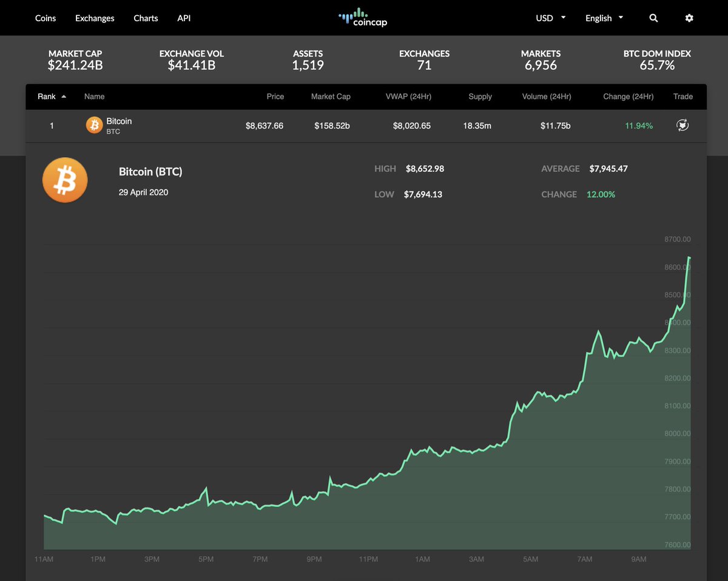This screenshot has width=728, height=581.
Task: Click supply value 18.35m
Action: tap(477, 126)
